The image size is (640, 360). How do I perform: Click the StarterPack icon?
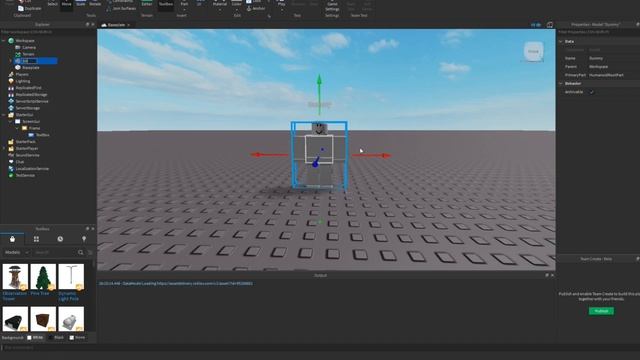coord(11,142)
